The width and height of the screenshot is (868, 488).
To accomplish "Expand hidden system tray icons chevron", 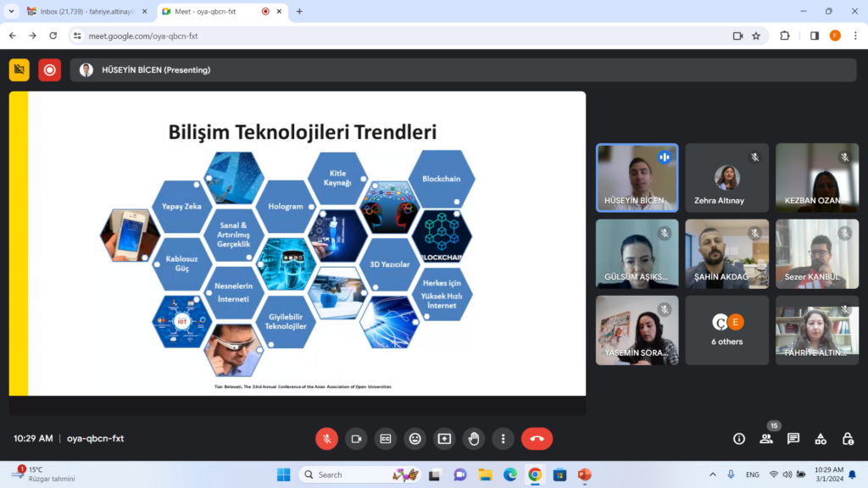I will [x=712, y=474].
